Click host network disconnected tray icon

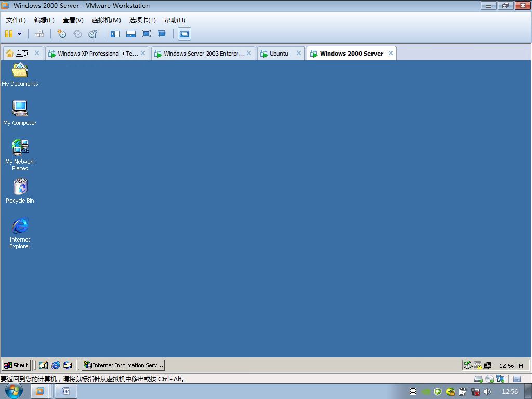click(x=475, y=392)
